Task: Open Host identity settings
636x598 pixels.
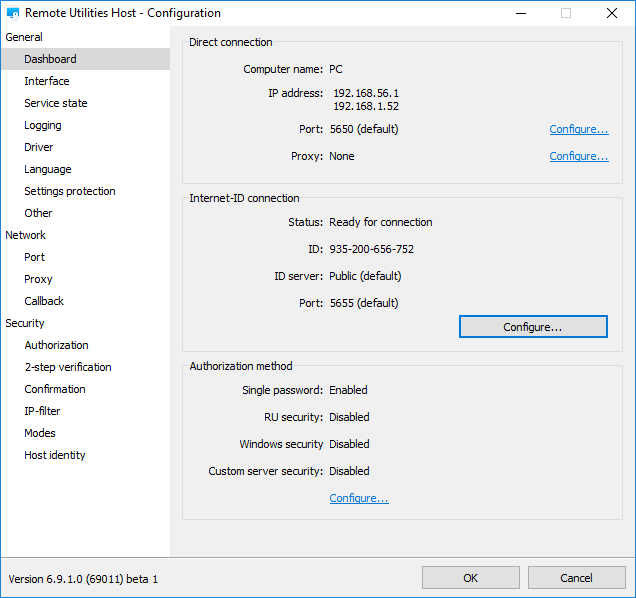Action: point(55,455)
